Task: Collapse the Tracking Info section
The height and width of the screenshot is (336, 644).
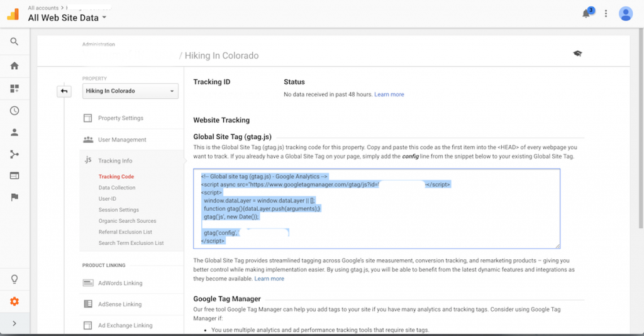Action: click(115, 160)
